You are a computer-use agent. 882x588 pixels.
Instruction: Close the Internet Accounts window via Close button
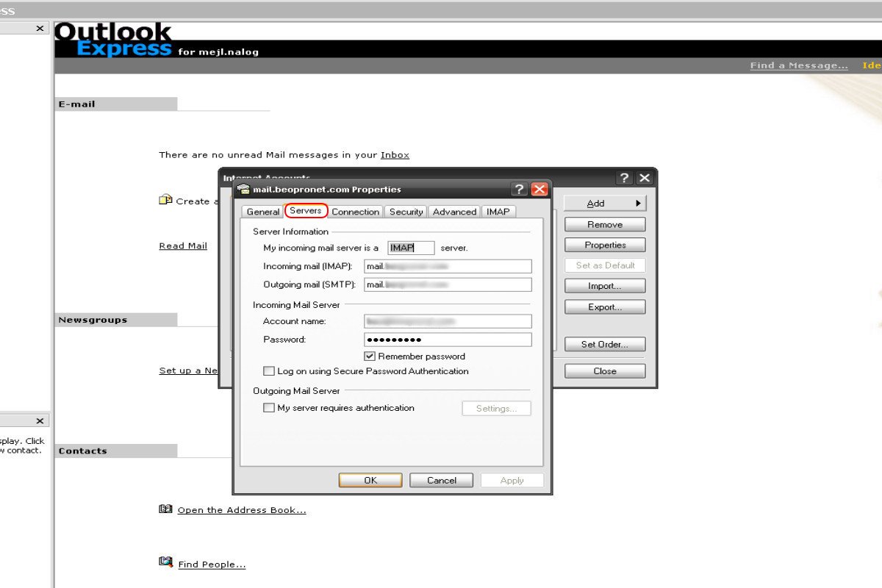pyautogui.click(x=605, y=371)
